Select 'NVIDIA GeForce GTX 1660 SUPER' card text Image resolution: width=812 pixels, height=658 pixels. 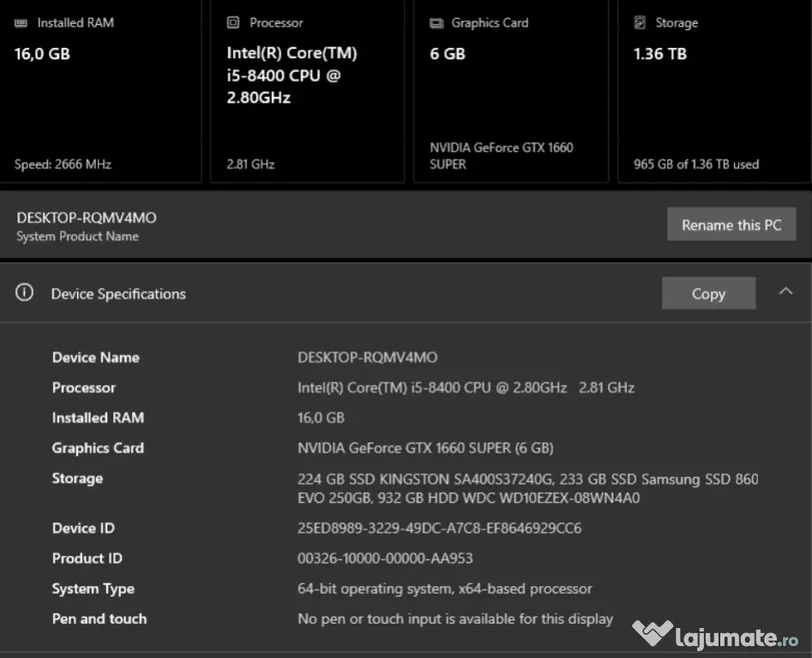pyautogui.click(x=501, y=155)
